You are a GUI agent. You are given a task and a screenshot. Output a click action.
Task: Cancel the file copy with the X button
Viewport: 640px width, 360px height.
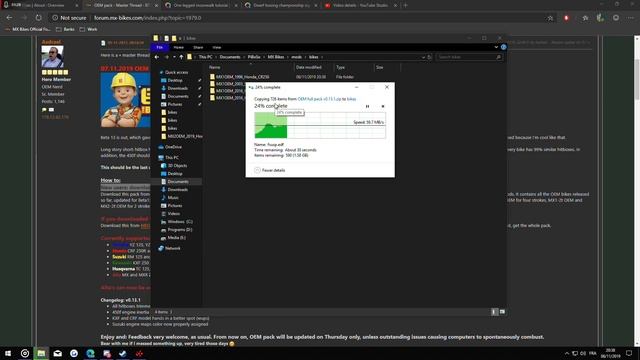pyautogui.click(x=383, y=107)
